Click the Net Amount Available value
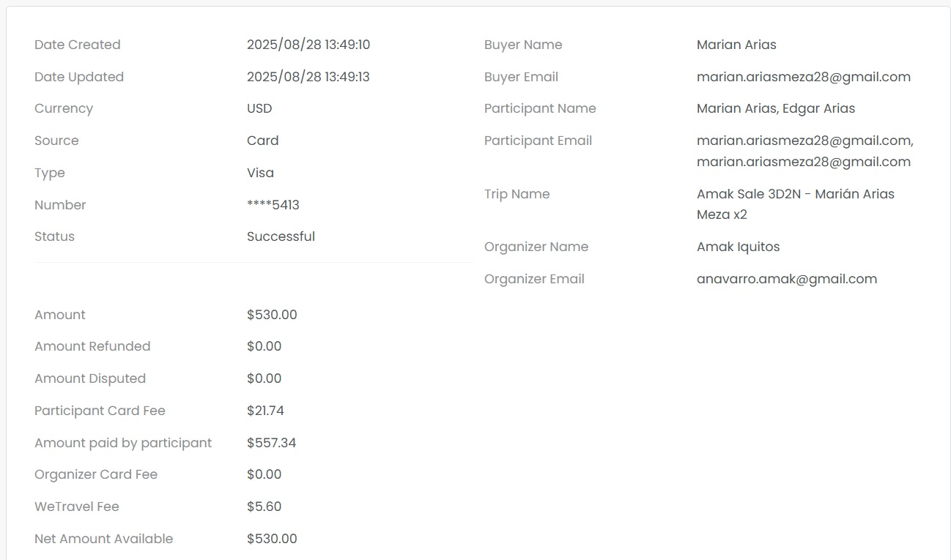 pyautogui.click(x=272, y=539)
